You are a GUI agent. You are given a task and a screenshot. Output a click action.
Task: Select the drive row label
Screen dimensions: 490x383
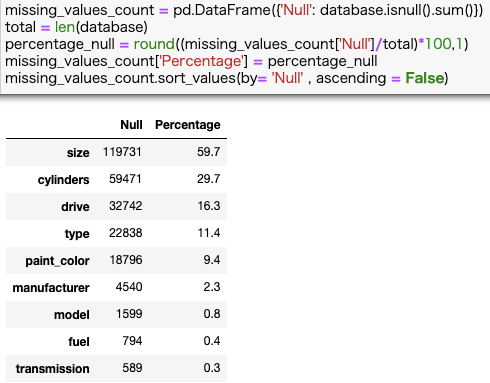tap(75, 207)
